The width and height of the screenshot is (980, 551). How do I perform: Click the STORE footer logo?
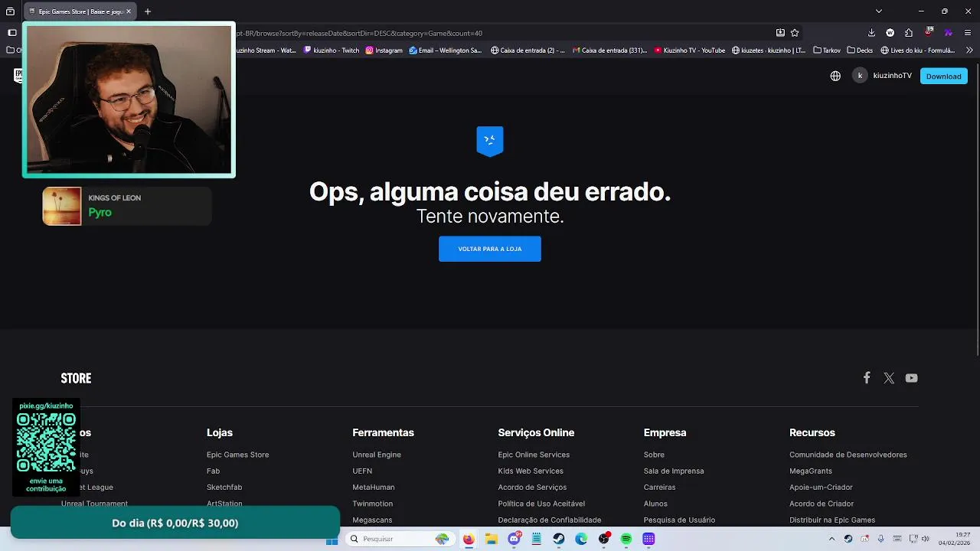point(76,378)
